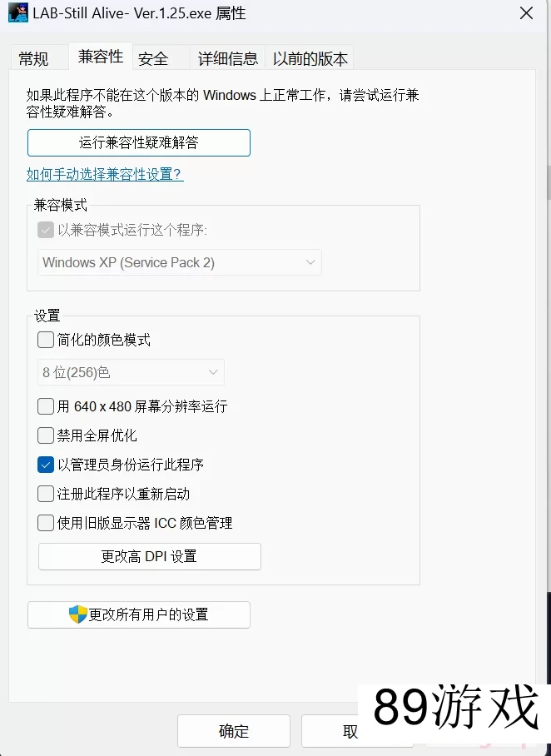
Task: Enable 使用旧版显示器 ICC 颜色管理
Action: (x=46, y=523)
